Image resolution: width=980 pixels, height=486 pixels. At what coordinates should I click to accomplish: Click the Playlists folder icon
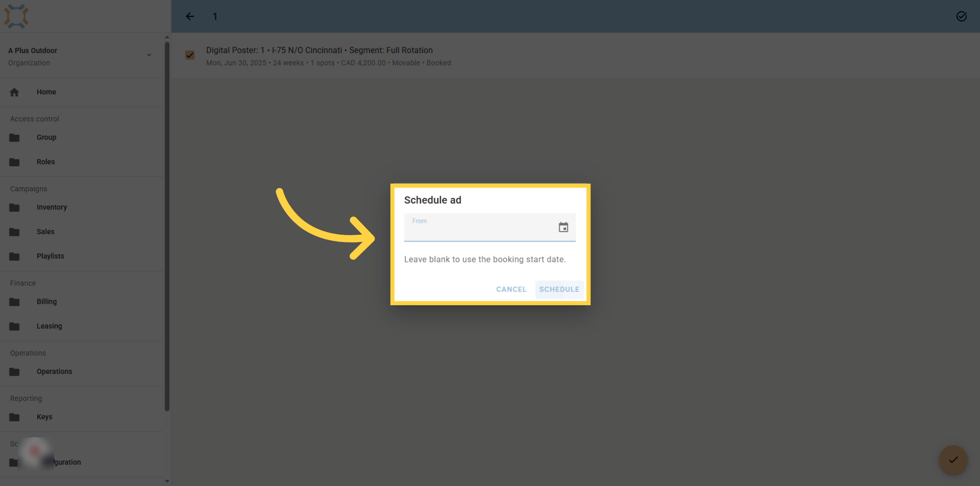[14, 256]
